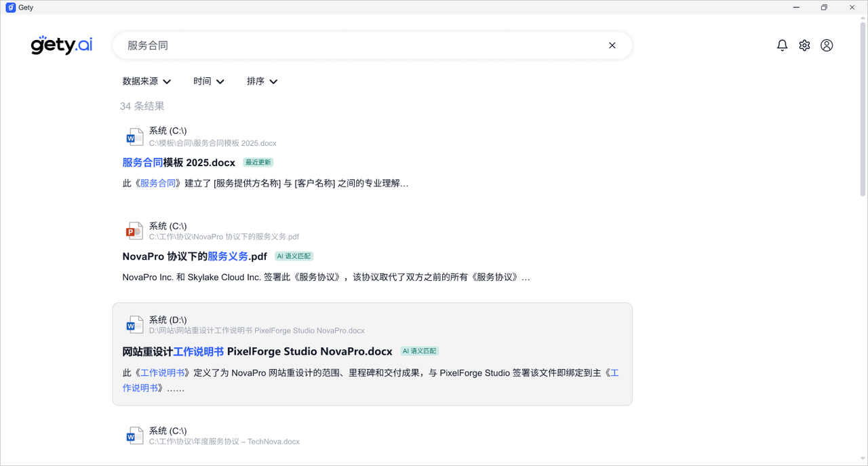
Task: Open the notifications bell
Action: pos(782,45)
